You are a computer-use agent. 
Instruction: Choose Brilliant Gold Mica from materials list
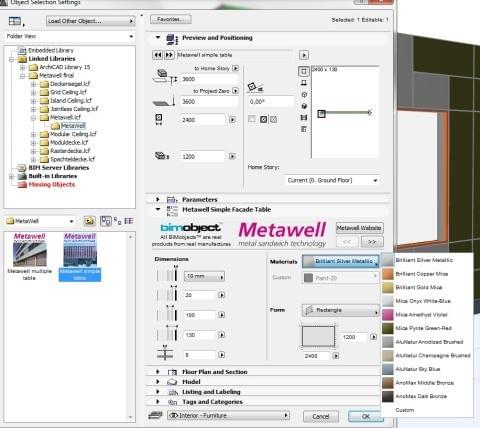coord(427,287)
